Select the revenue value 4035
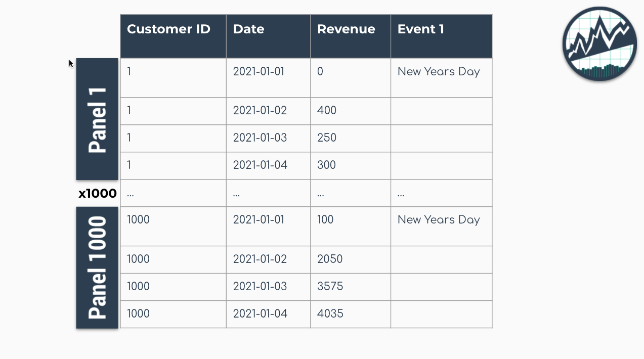This screenshot has width=644, height=359. coord(330,314)
